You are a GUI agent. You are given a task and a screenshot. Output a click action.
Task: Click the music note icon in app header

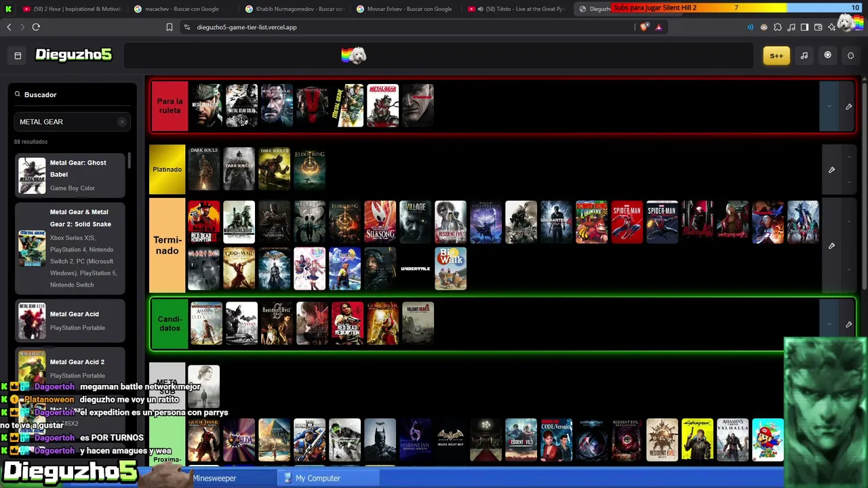[804, 56]
